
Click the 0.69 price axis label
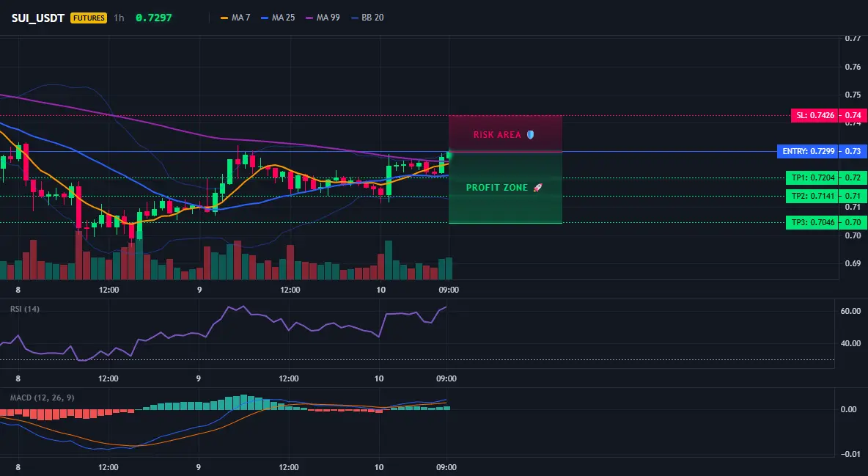[853, 263]
